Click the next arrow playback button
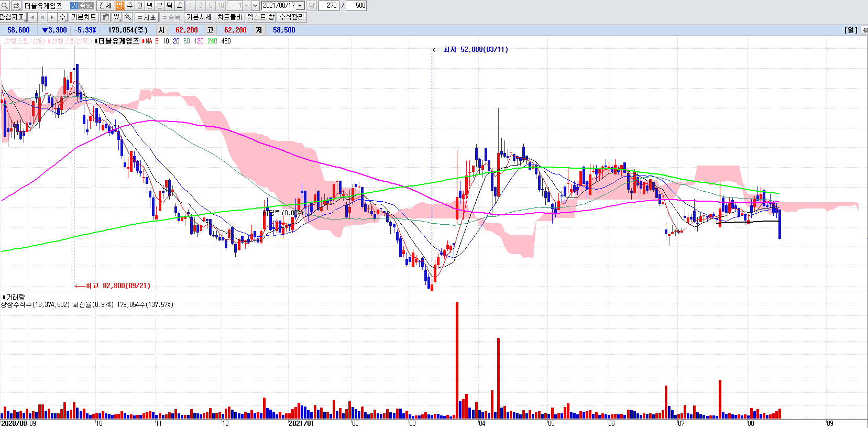 point(52,17)
